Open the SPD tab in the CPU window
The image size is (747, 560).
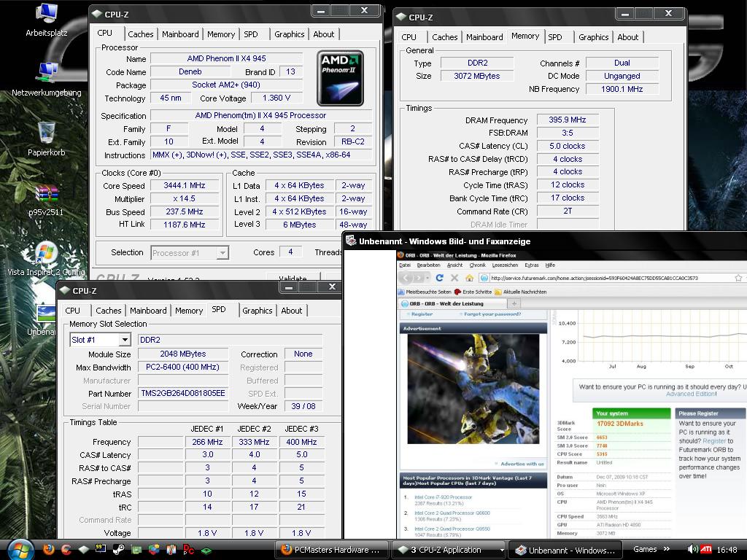251,34
